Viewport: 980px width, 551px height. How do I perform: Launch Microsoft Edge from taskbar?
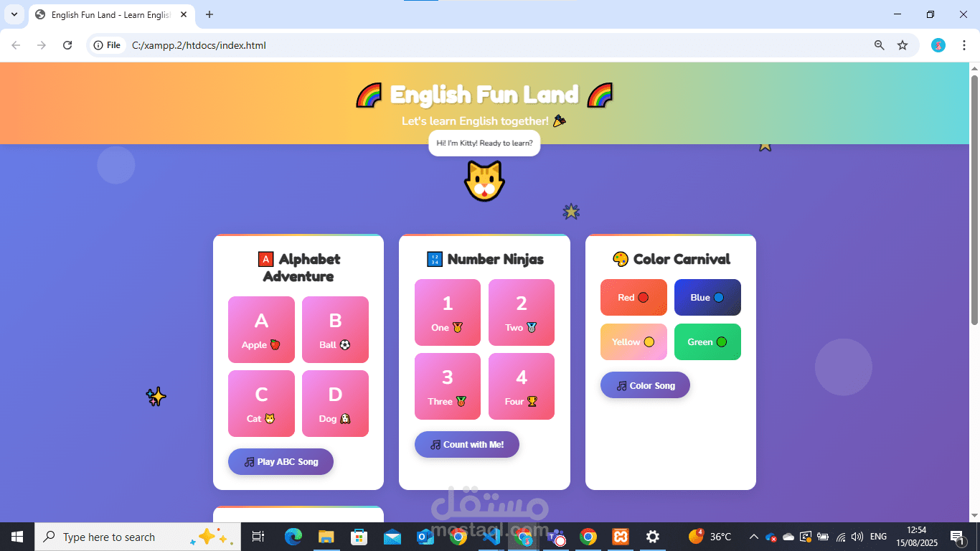pos(293,537)
